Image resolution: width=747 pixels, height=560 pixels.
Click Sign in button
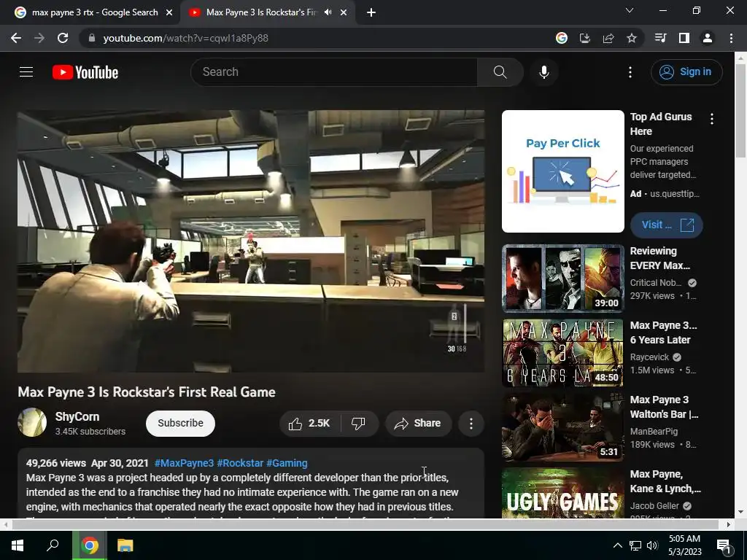(x=686, y=72)
